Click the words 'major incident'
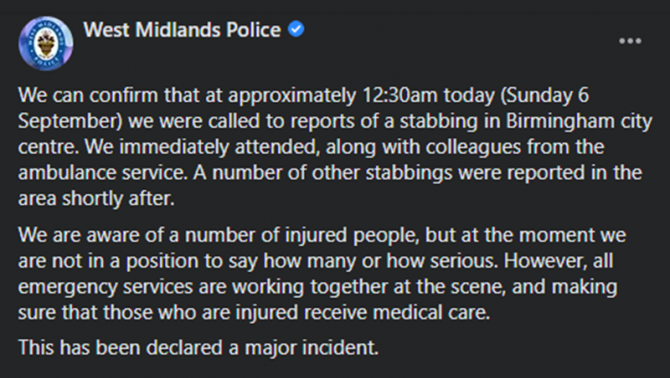The image size is (670, 378). [311, 348]
